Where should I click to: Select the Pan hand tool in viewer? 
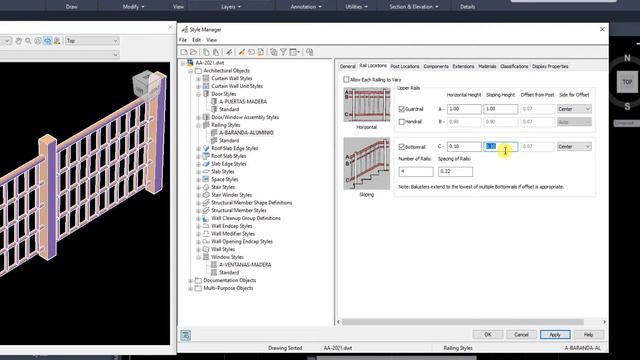[18, 41]
